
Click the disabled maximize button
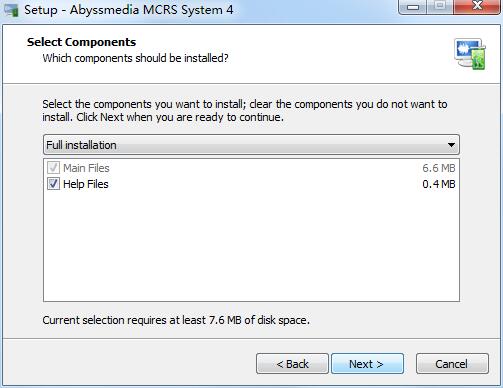point(440,7)
